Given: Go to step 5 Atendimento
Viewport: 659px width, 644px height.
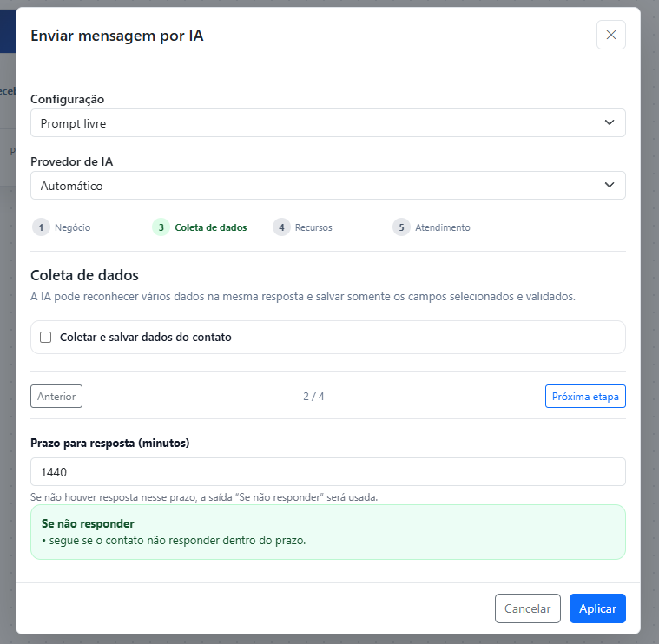Looking at the screenshot, I should click(432, 227).
